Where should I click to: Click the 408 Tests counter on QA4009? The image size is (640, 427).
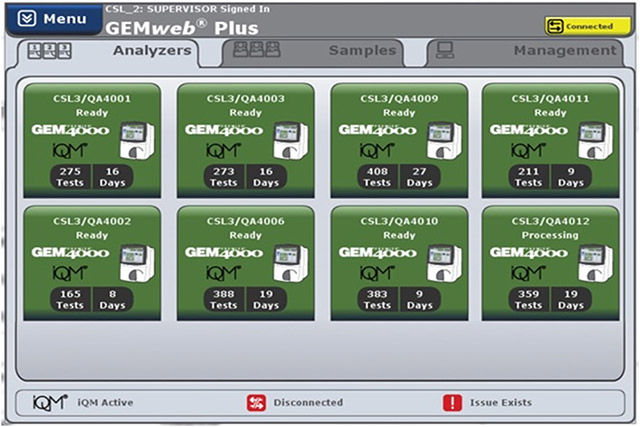(x=377, y=177)
